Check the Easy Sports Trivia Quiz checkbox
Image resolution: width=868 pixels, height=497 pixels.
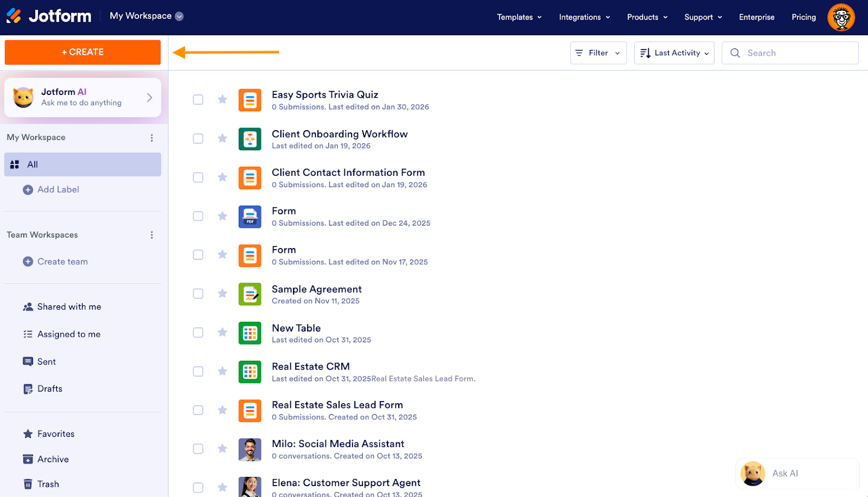click(198, 99)
